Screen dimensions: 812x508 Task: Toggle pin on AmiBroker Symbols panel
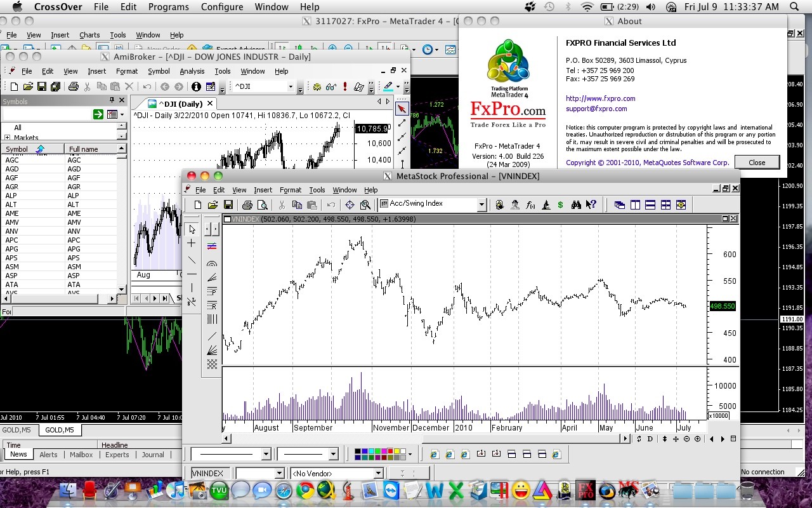coord(112,100)
